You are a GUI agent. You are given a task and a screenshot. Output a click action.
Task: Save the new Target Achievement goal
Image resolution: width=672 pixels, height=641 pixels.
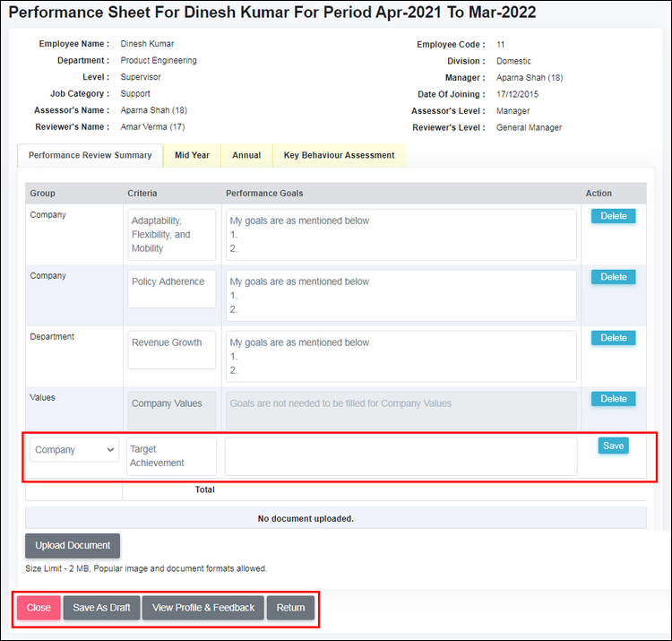click(613, 446)
